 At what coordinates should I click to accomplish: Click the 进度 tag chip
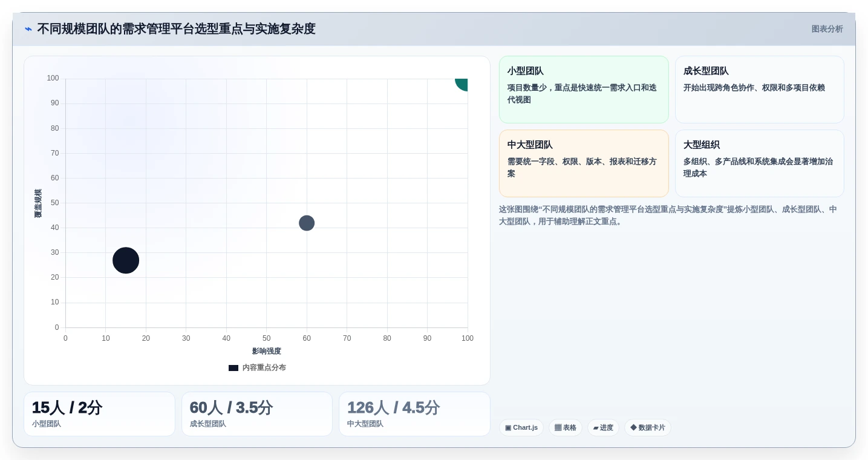pyautogui.click(x=603, y=428)
